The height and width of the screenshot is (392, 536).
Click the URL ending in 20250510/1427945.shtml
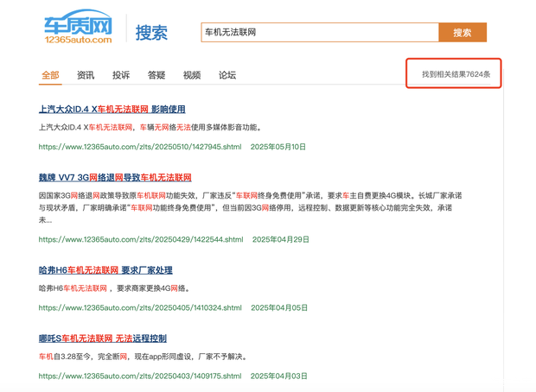coord(140,147)
